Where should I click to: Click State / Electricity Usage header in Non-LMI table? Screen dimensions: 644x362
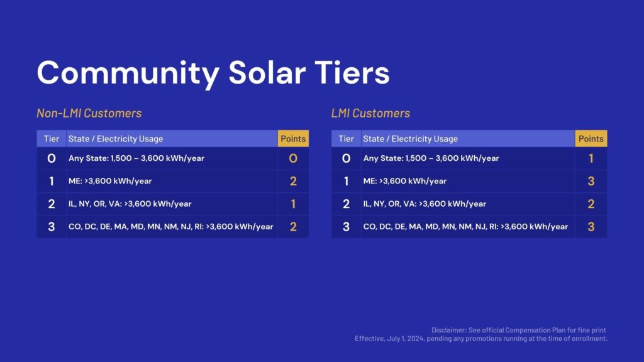(x=172, y=139)
